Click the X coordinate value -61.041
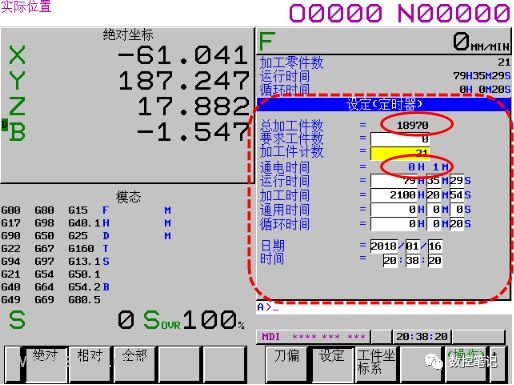Image resolution: width=514 pixels, height=385 pixels. tap(183, 55)
